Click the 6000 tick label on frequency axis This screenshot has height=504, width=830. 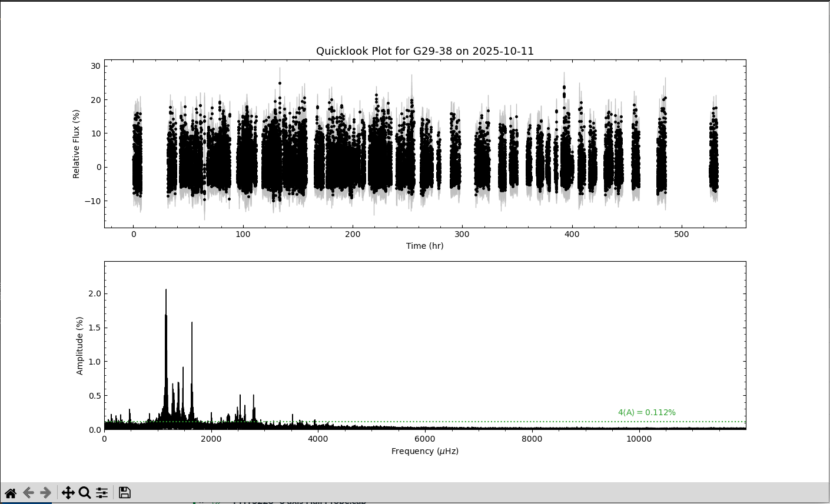(424, 439)
